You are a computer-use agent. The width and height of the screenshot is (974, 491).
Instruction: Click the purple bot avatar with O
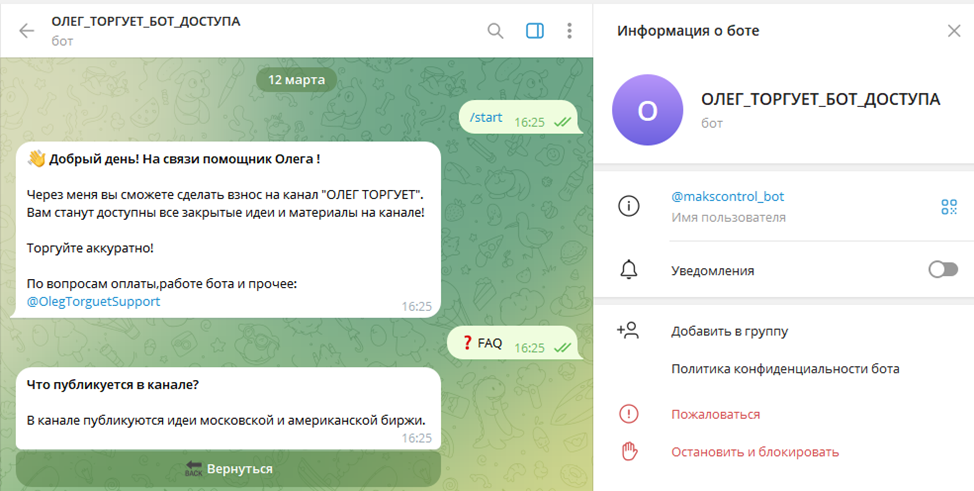pos(647,110)
